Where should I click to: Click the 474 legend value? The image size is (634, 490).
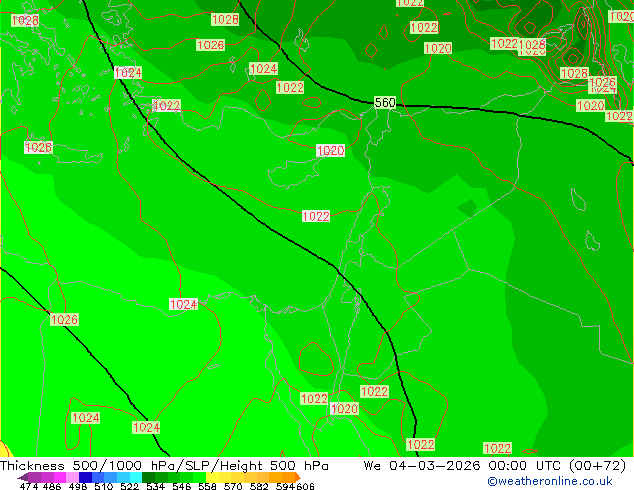[x=29, y=486]
